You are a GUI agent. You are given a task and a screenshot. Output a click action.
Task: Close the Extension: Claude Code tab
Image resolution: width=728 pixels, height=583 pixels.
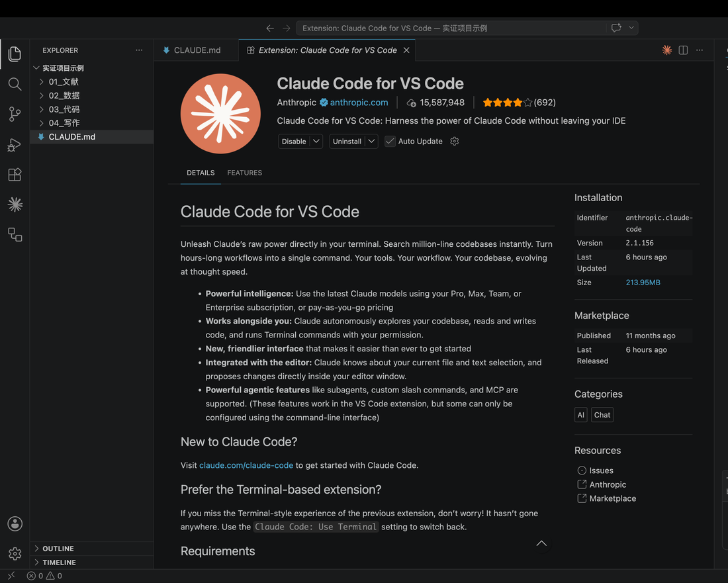406,50
